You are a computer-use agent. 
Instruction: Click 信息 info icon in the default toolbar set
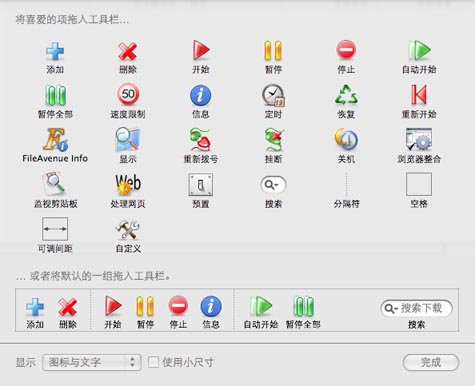pyautogui.click(x=211, y=306)
